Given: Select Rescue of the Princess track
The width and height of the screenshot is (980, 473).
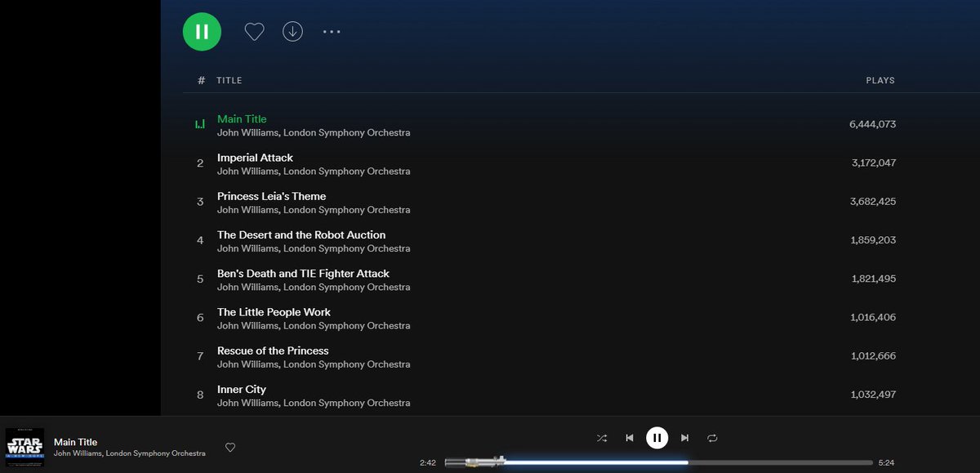Looking at the screenshot, I should (x=273, y=350).
